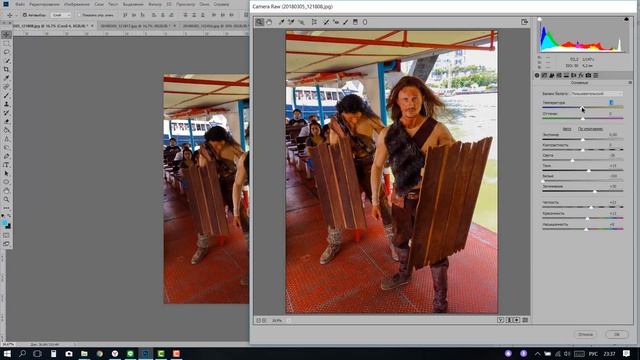Choose the Color Sampler tool in Camera Raw
640x360 pixels.
point(291,22)
